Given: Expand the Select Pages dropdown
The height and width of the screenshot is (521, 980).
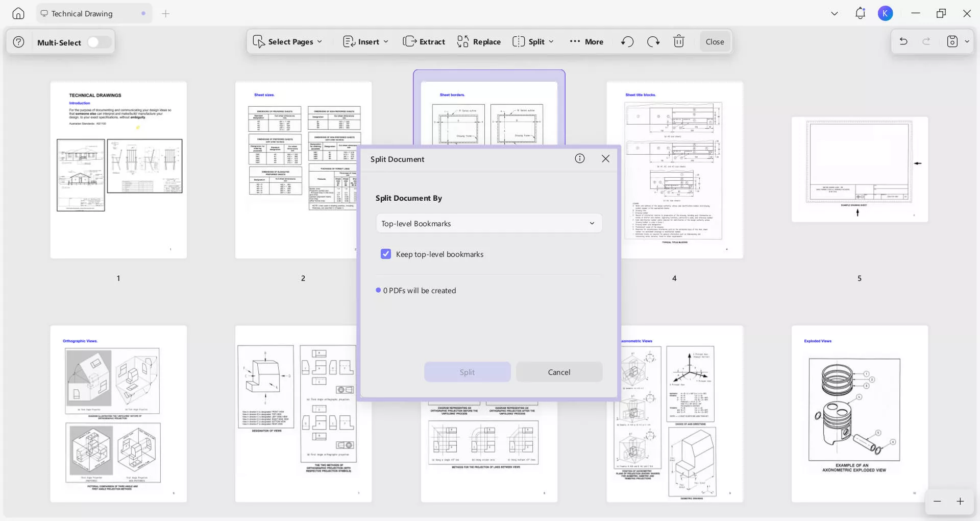Looking at the screenshot, I should click(288, 42).
